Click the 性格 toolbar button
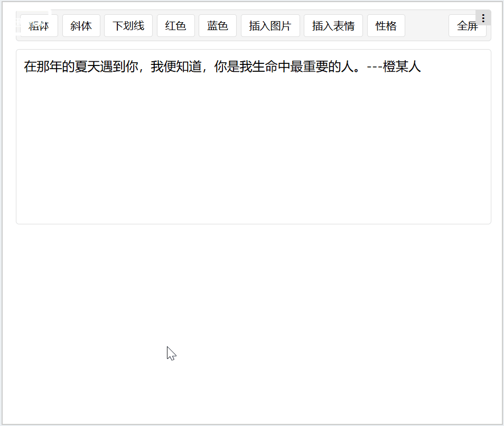This screenshot has width=504, height=426. coord(386,25)
